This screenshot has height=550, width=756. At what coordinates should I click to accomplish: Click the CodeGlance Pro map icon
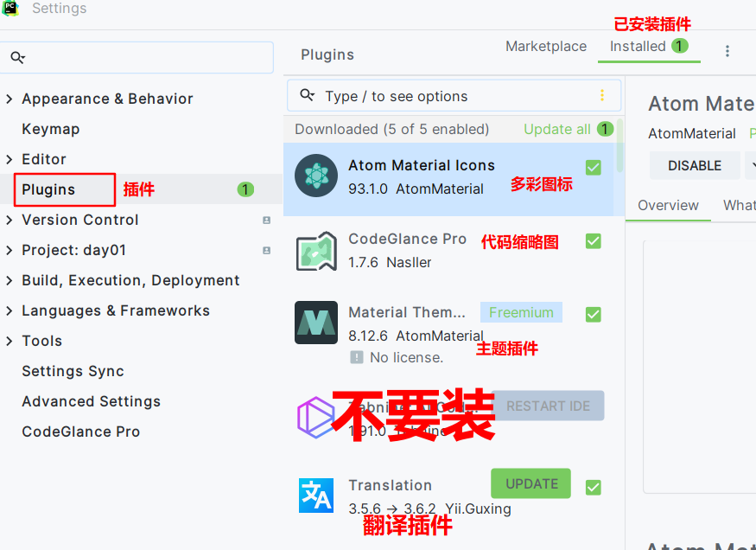point(316,251)
